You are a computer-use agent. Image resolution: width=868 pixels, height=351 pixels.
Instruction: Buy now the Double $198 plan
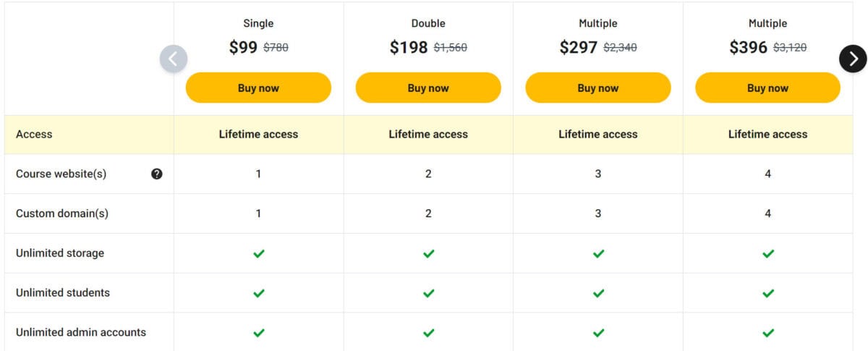(x=428, y=88)
